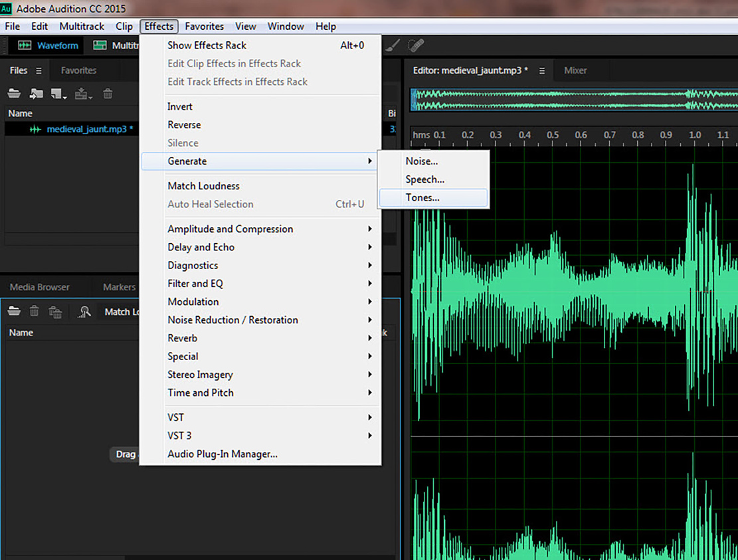Click waveform icon beside medieval_jaunt.mp3

pyautogui.click(x=35, y=129)
